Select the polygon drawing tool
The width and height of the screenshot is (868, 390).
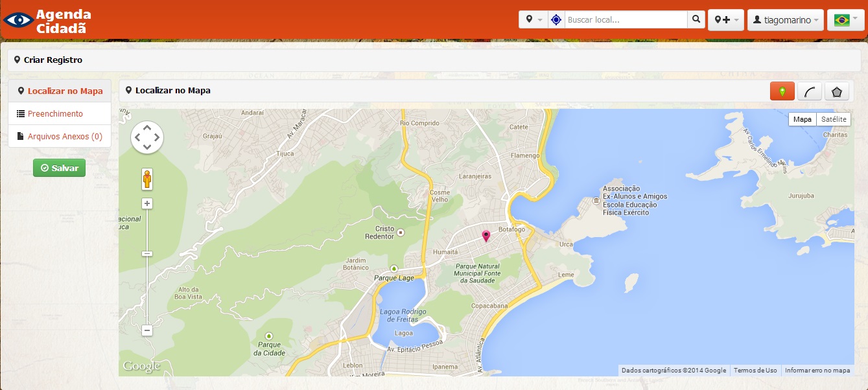tap(837, 91)
